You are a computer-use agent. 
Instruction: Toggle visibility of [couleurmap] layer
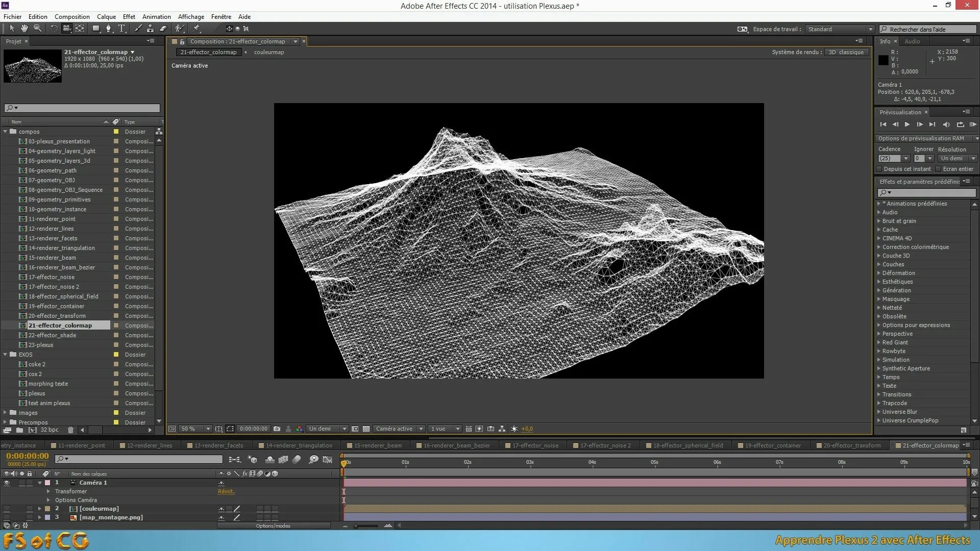[x=6, y=508]
